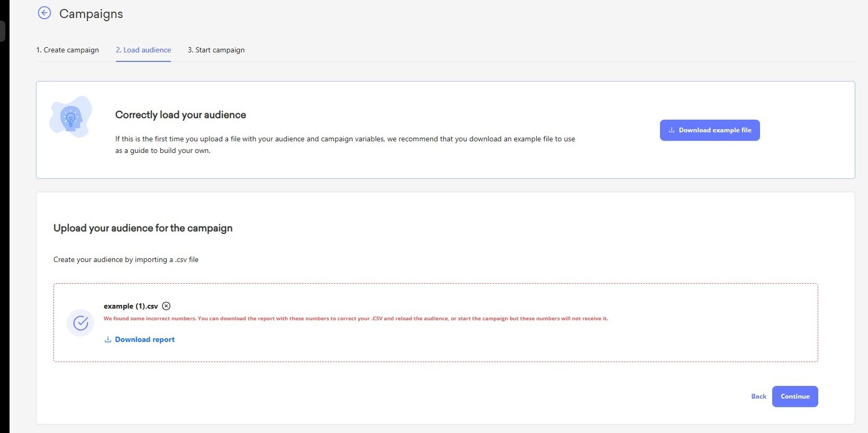Screen dimensions: 868x433
Task: Click the download arrow icon beside Download report
Action: (x=108, y=340)
